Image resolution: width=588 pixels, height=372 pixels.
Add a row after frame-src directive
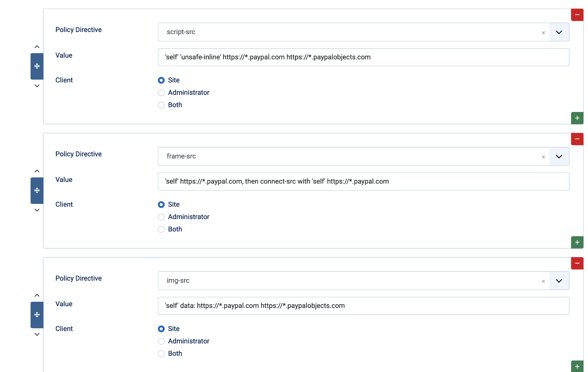pyautogui.click(x=577, y=242)
